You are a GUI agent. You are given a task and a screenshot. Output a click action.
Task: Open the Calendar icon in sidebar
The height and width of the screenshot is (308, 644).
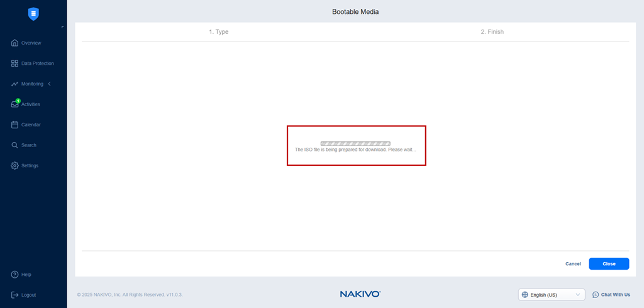pyautogui.click(x=15, y=124)
